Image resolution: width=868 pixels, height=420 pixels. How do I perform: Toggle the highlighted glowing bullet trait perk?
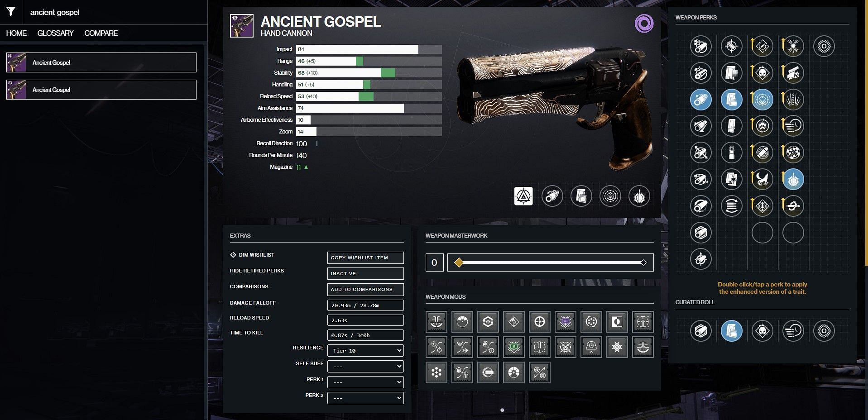[793, 179]
